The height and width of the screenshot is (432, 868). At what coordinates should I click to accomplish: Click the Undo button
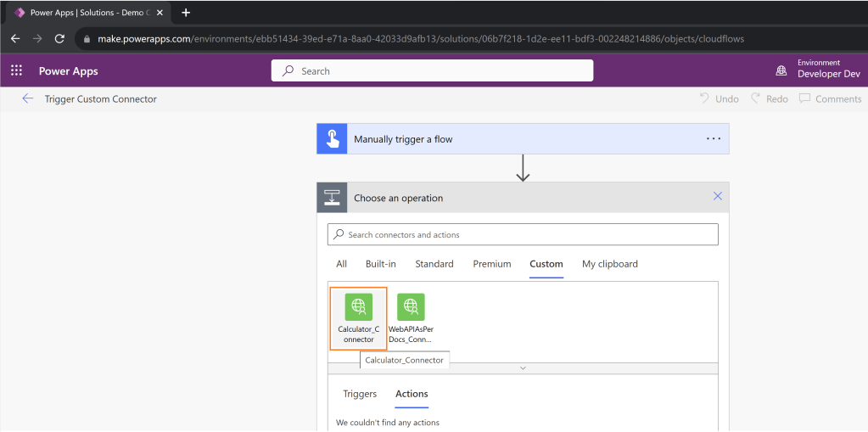[x=719, y=98]
